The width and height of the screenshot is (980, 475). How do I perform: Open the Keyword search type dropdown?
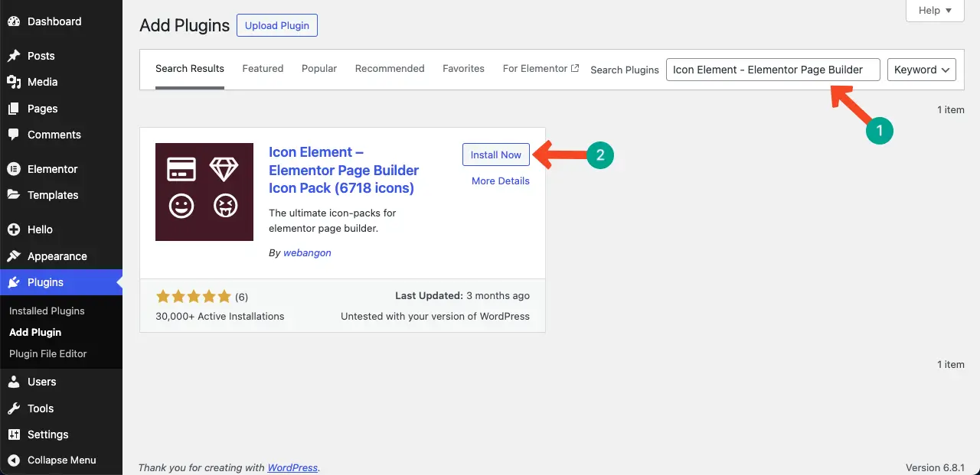coord(922,70)
